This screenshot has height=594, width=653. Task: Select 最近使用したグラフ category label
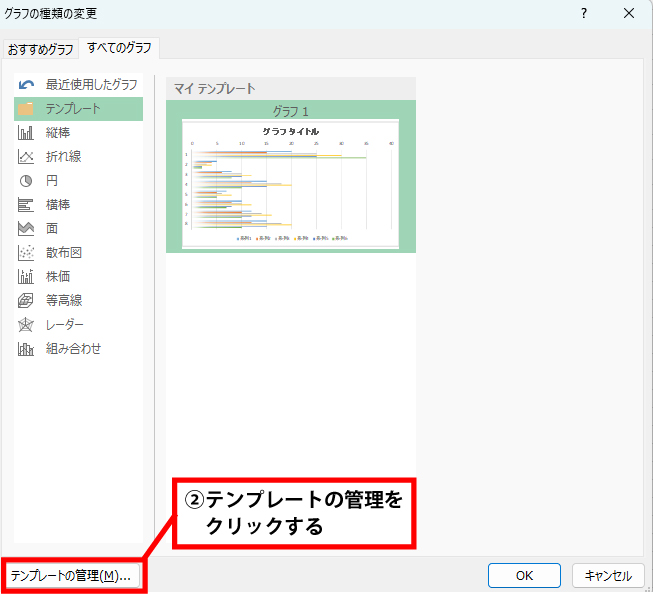pyautogui.click(x=92, y=85)
